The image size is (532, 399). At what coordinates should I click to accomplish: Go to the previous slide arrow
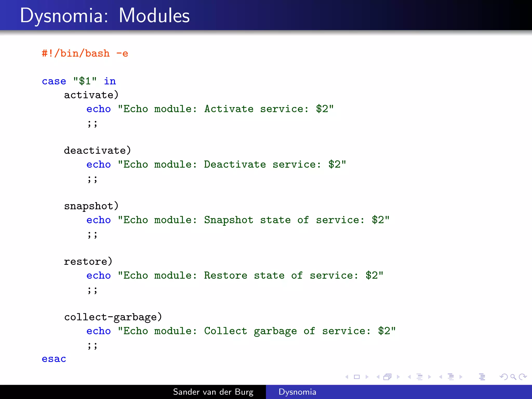[x=347, y=377]
